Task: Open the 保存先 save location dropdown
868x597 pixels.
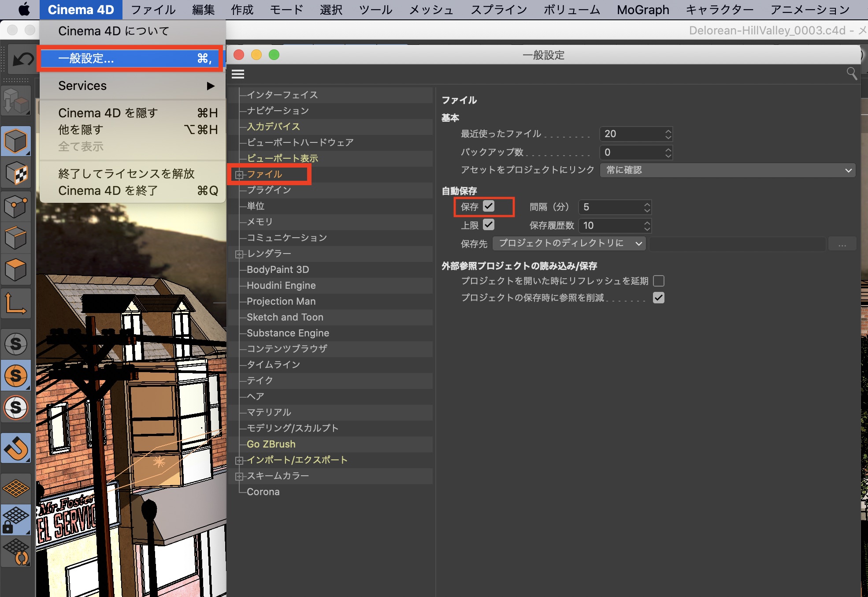Action: (569, 243)
